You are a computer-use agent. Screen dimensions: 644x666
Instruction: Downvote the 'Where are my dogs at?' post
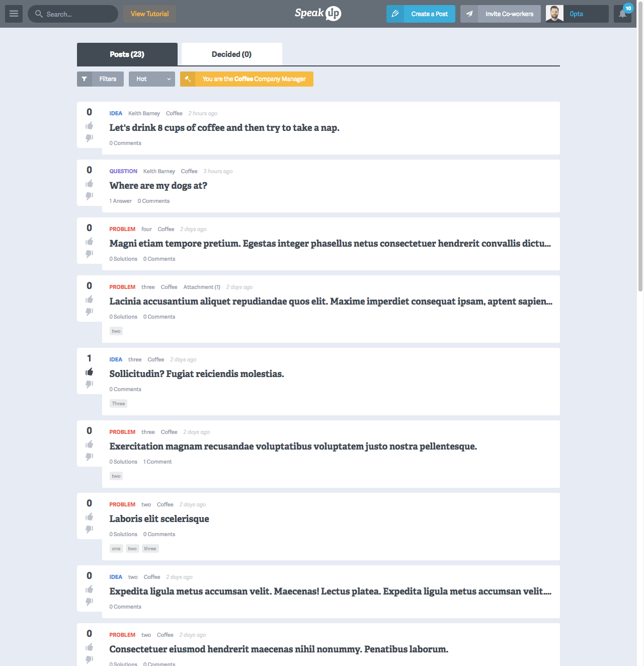point(90,196)
